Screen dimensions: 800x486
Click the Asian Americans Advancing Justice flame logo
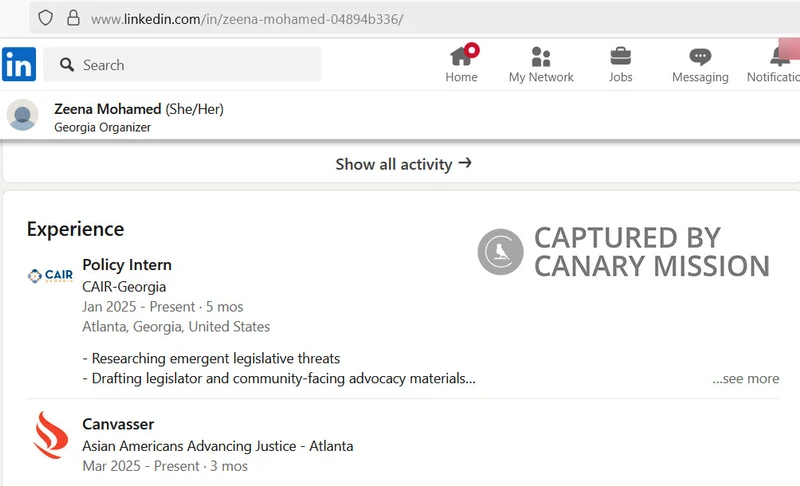tap(50, 435)
